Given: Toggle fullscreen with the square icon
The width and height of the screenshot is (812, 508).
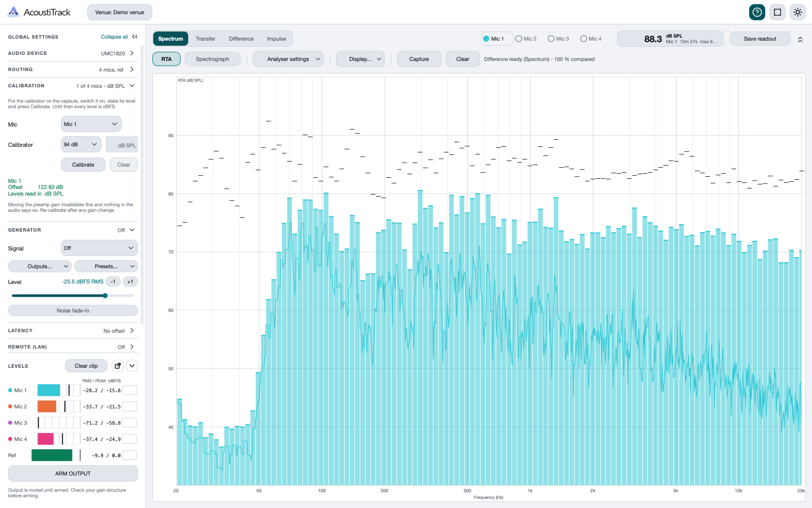Looking at the screenshot, I should pos(777,12).
